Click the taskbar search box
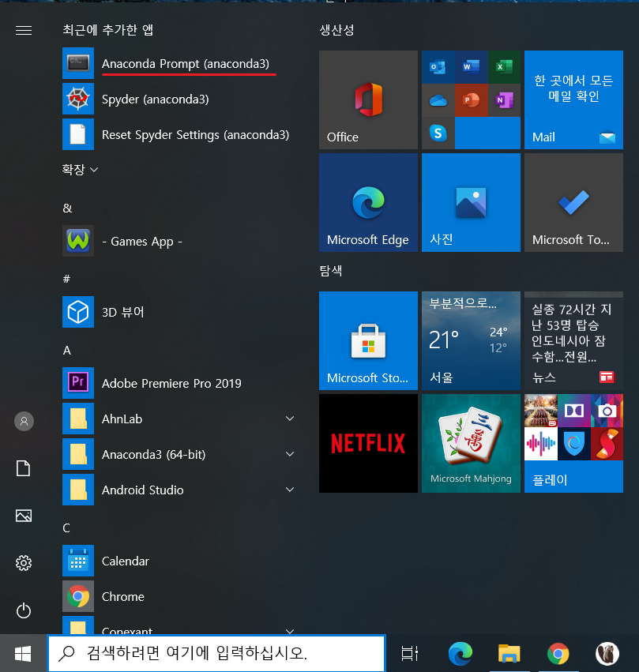Image resolution: width=639 pixels, height=672 pixels. click(216, 653)
